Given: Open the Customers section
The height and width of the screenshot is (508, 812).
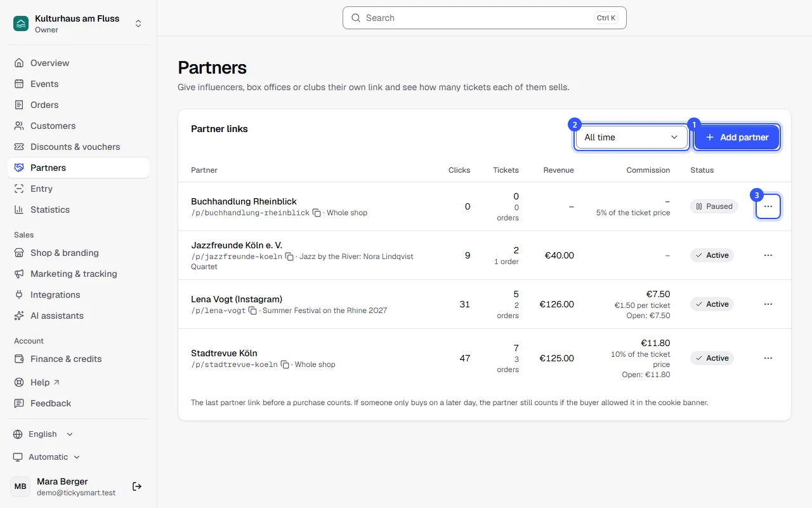Looking at the screenshot, I should pyautogui.click(x=79, y=126).
